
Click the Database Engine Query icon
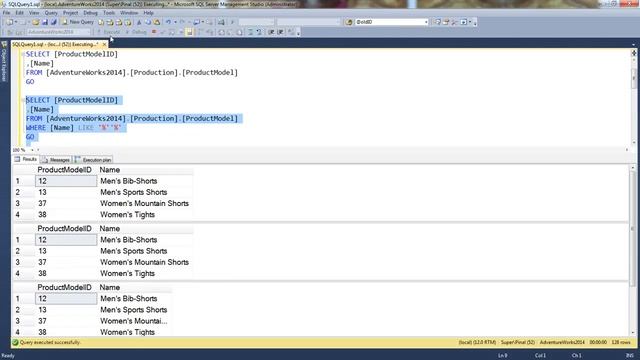pos(101,22)
